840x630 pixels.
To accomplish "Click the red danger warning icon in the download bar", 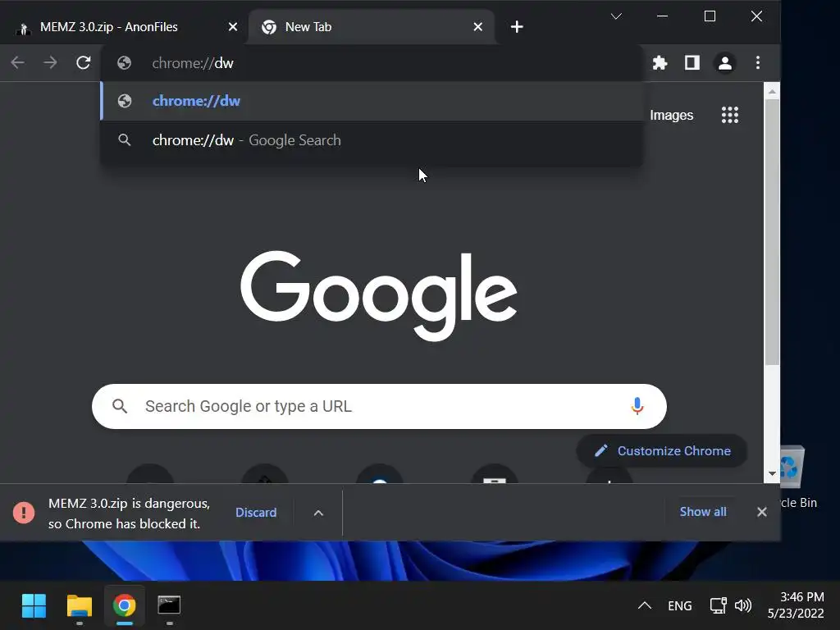I will click(24, 513).
